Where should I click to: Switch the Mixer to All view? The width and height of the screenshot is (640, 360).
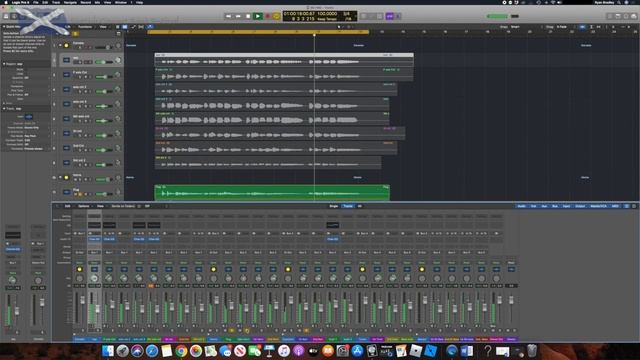(360, 206)
